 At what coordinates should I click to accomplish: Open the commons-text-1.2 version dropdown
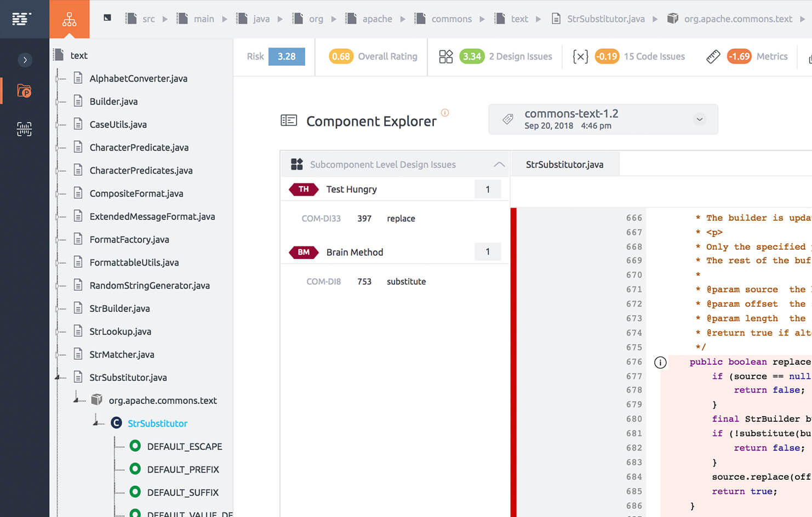[x=699, y=119]
